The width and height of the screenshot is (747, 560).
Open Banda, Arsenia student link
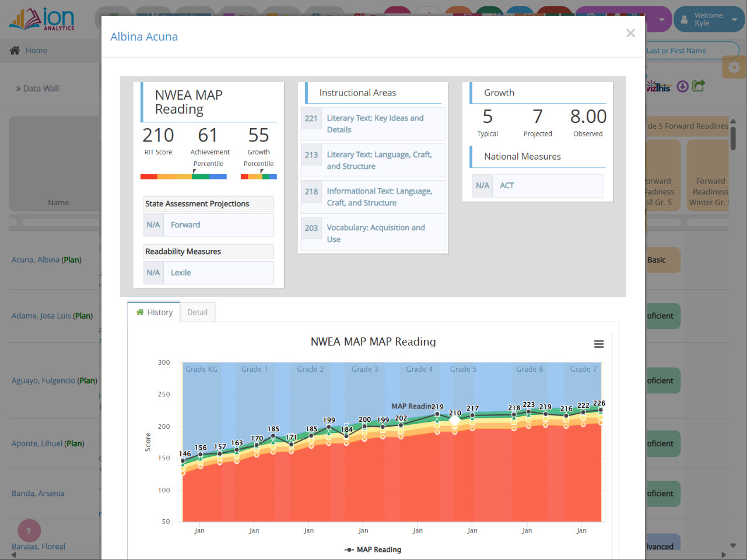(x=38, y=494)
